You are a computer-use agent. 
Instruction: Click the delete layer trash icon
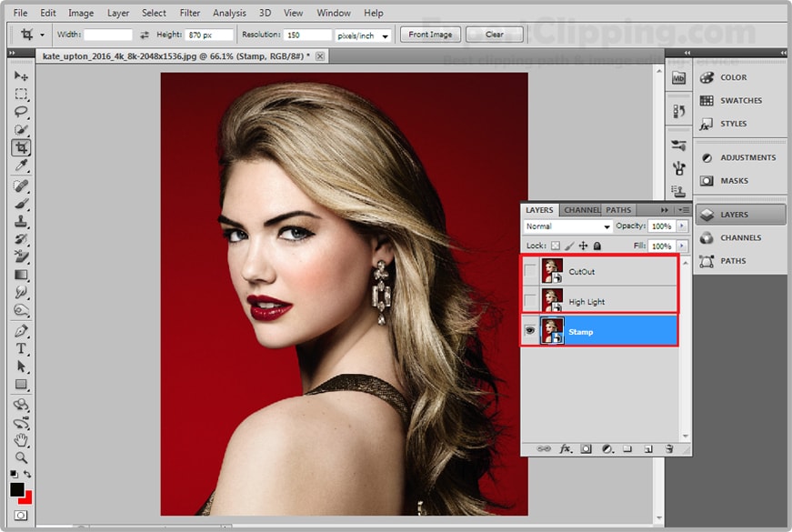coord(668,448)
